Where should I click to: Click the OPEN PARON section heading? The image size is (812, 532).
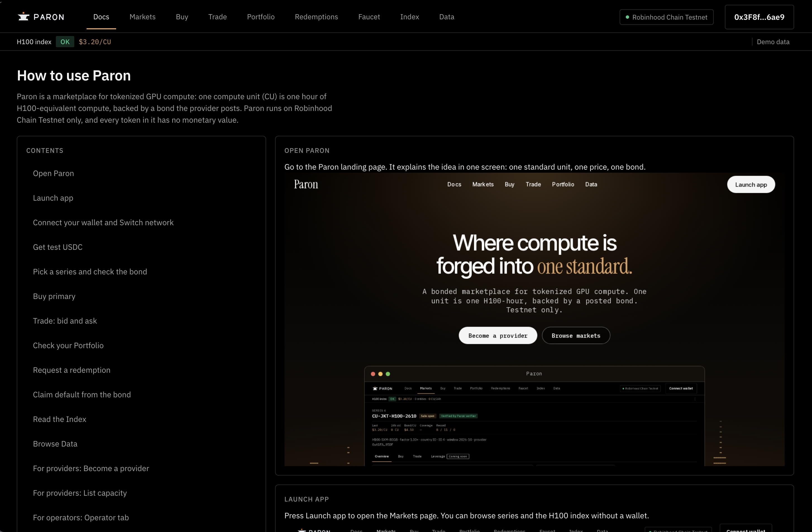click(307, 151)
